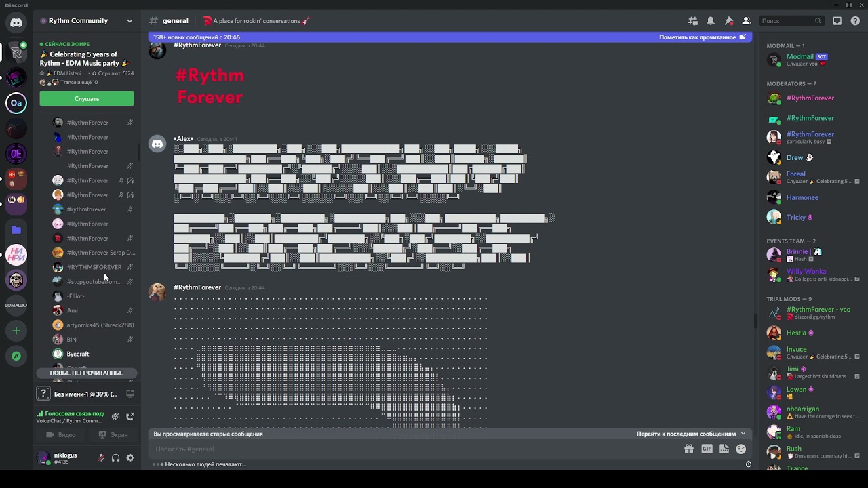Click the new messages banner text

(197, 37)
